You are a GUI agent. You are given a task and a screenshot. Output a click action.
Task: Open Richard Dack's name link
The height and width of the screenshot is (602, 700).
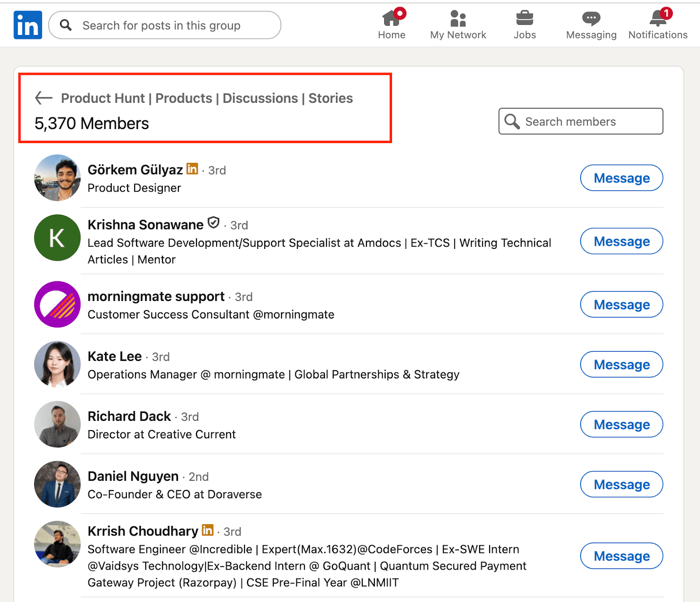(129, 416)
